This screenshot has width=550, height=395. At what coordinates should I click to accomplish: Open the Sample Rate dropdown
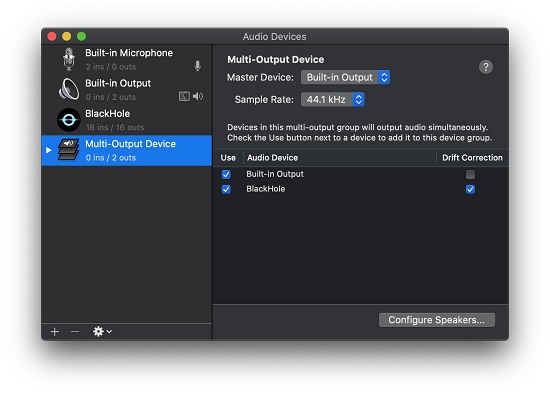[333, 100]
